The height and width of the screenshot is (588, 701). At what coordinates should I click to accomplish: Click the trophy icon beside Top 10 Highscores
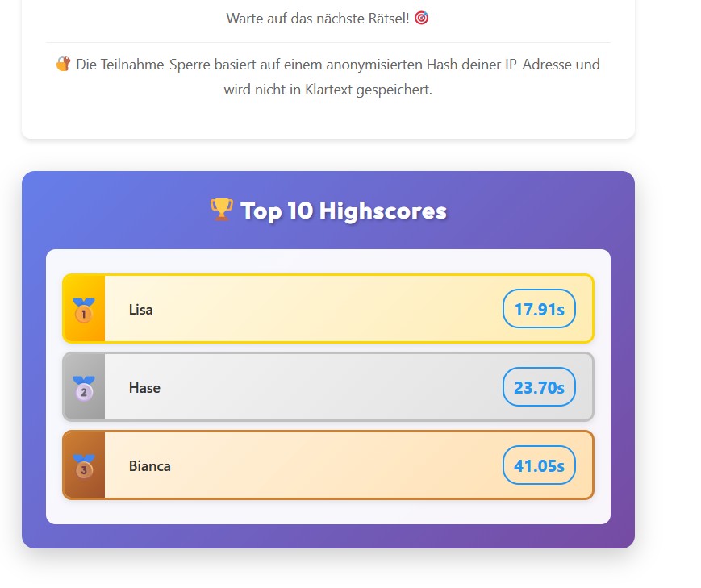[221, 210]
